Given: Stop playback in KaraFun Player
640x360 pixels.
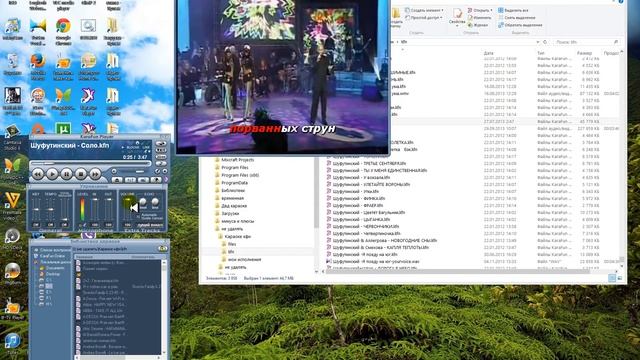Looking at the screenshot, I should [x=80, y=174].
